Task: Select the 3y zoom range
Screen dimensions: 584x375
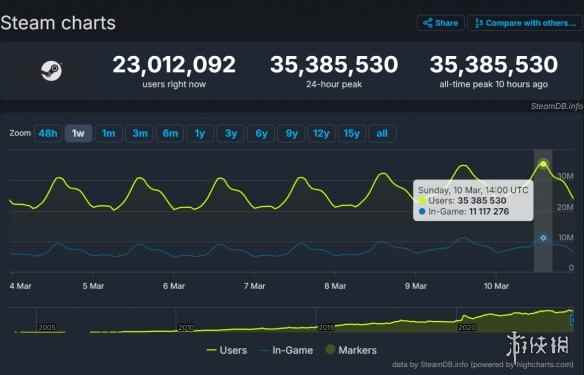Action: pos(231,133)
